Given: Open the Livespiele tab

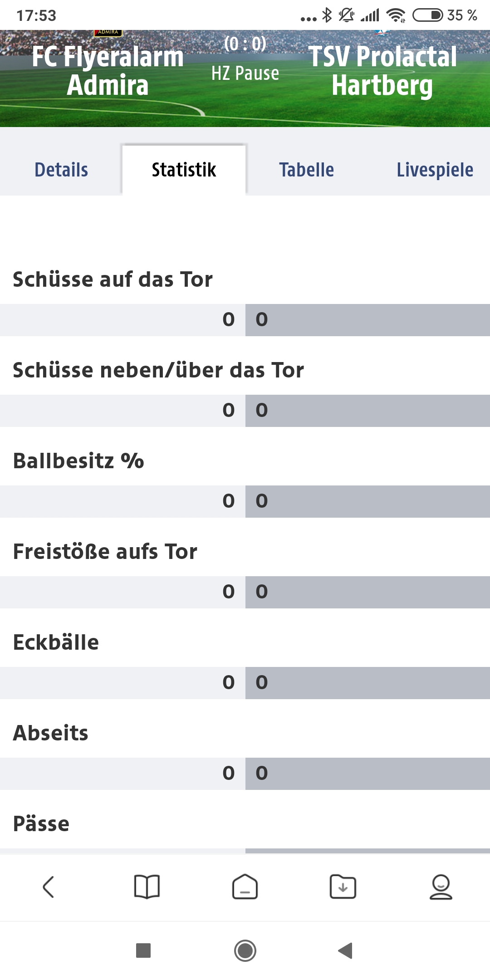Looking at the screenshot, I should click(435, 170).
